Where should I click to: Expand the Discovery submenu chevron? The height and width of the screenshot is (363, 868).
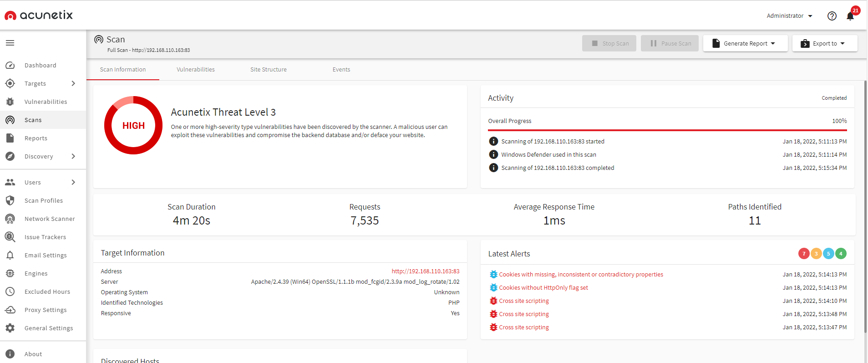coord(73,156)
